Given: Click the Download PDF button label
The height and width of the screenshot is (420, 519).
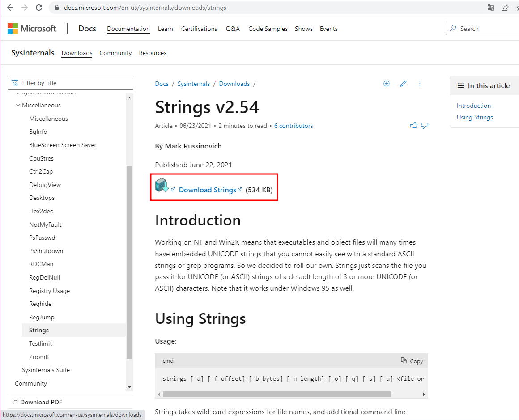Looking at the screenshot, I should (41, 402).
